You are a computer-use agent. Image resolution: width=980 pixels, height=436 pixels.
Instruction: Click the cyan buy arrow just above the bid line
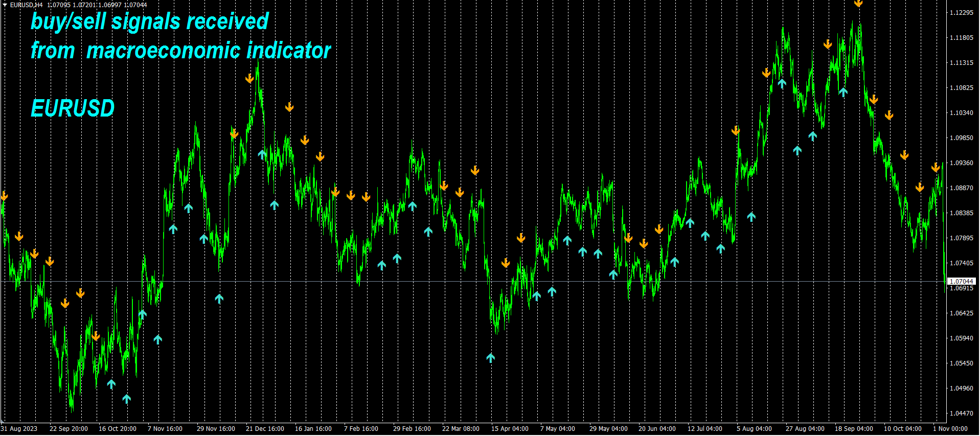[613, 274]
